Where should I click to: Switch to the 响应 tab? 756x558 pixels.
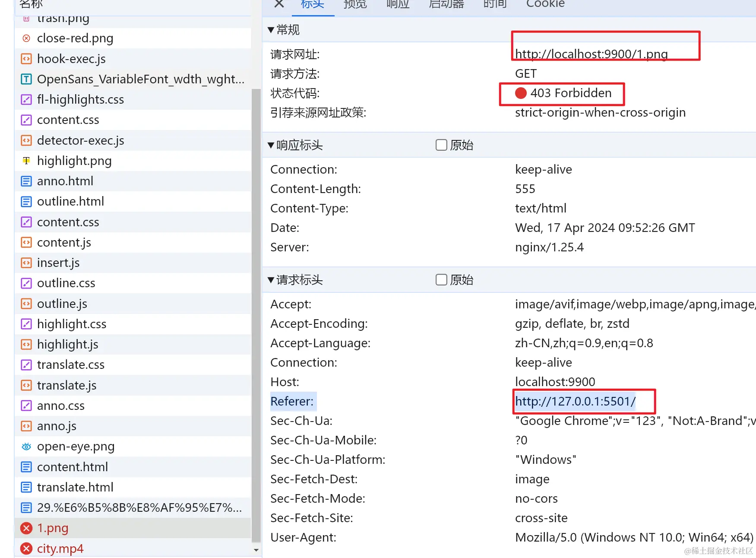[398, 5]
